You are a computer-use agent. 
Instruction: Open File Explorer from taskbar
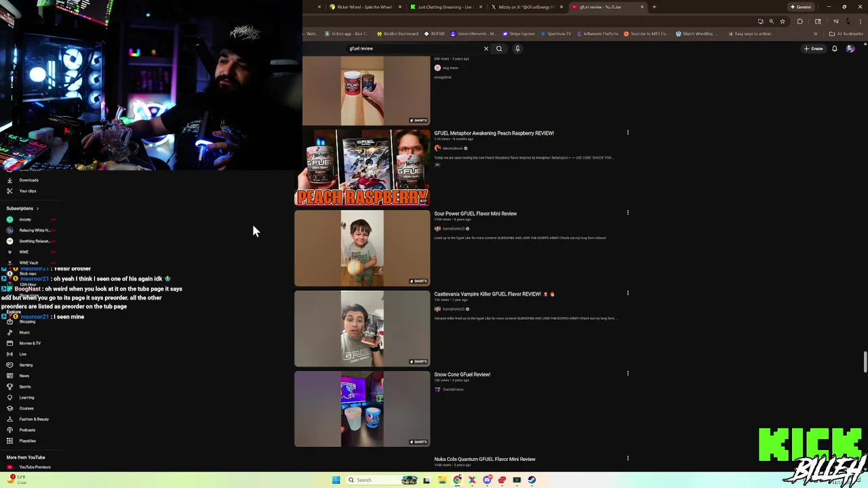point(441,480)
